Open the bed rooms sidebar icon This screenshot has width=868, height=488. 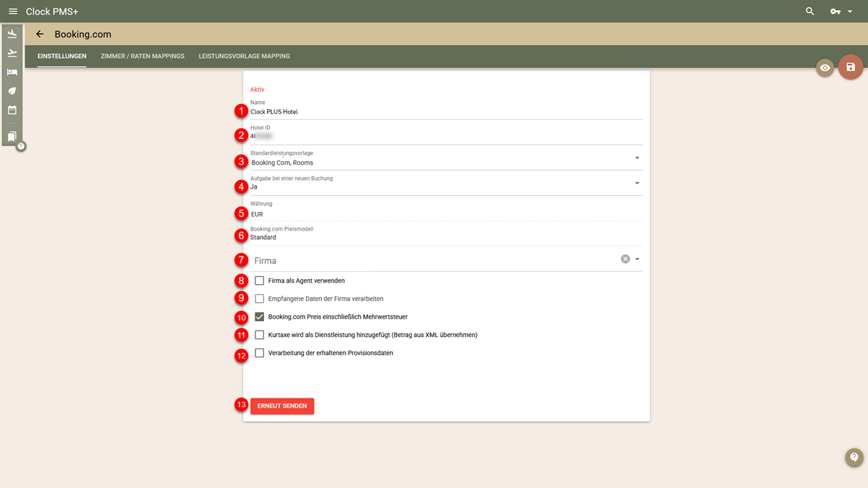coord(12,72)
